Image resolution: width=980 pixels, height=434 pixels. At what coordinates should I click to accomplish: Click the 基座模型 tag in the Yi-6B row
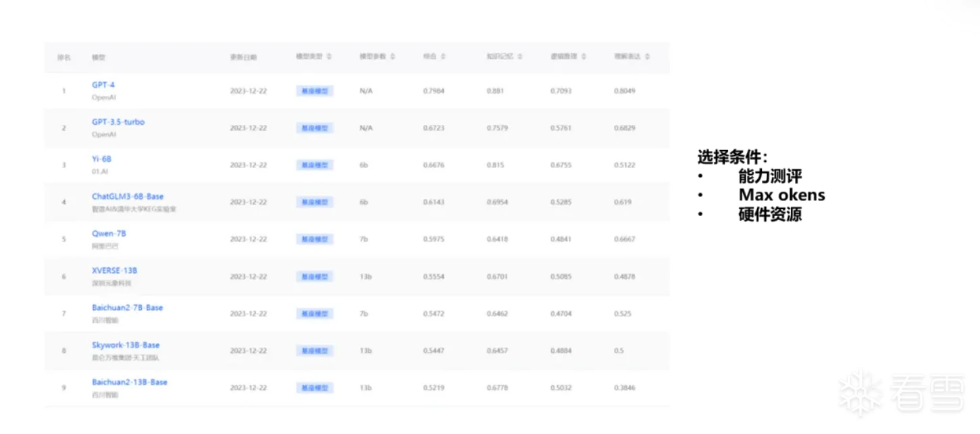(315, 165)
